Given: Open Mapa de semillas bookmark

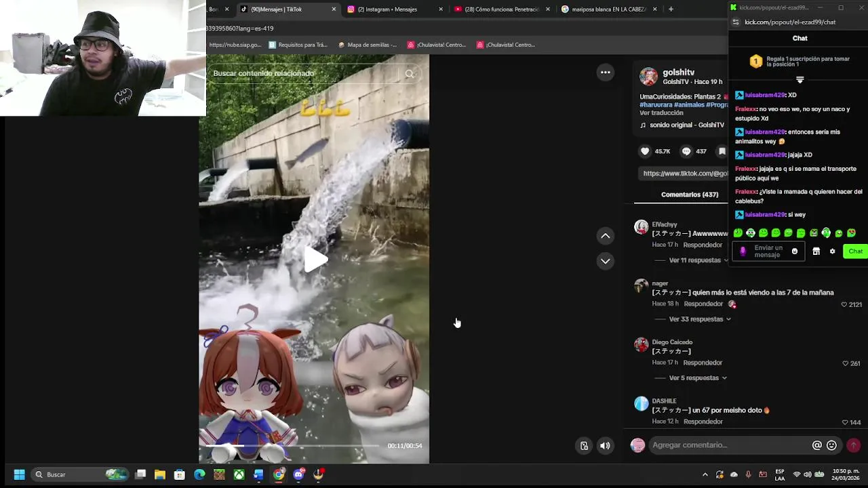Looking at the screenshot, I should pos(367,45).
